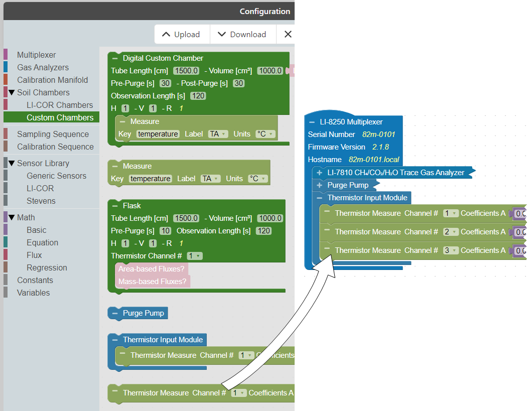Click the 'Area-based Fluxes?' slot in Flask
The image size is (532, 411).
[152, 269]
